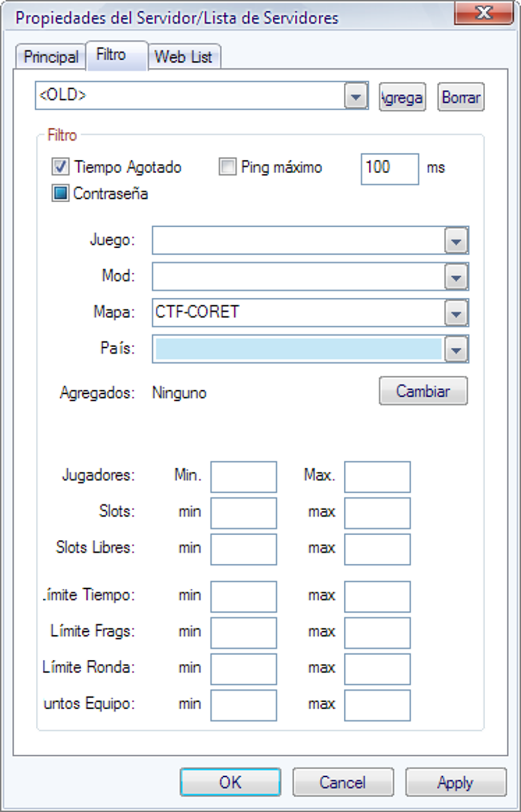521x812 pixels.
Task: Select the Filtro tab
Action: tap(111, 55)
